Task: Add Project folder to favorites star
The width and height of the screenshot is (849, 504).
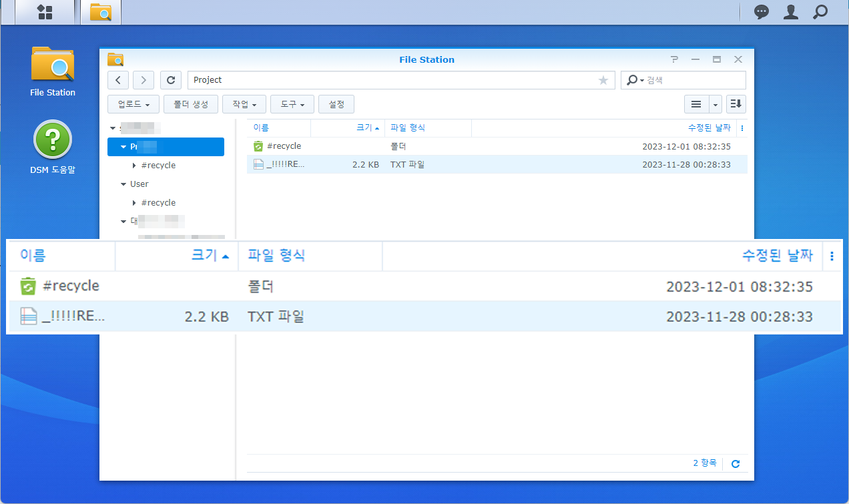Action: tap(603, 80)
